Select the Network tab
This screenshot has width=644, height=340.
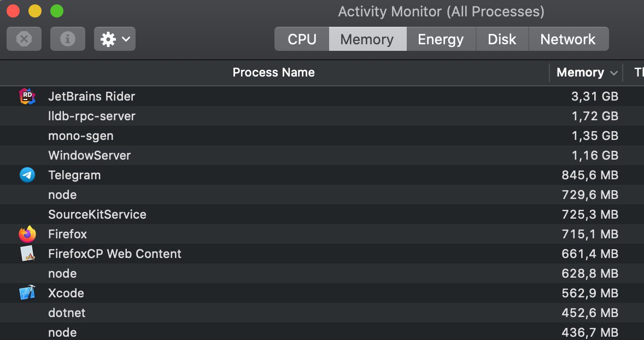click(568, 39)
